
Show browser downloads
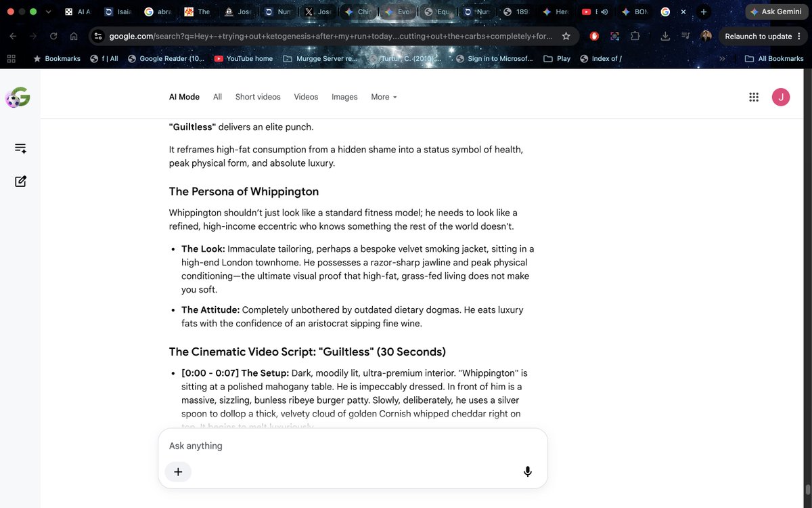(666, 36)
